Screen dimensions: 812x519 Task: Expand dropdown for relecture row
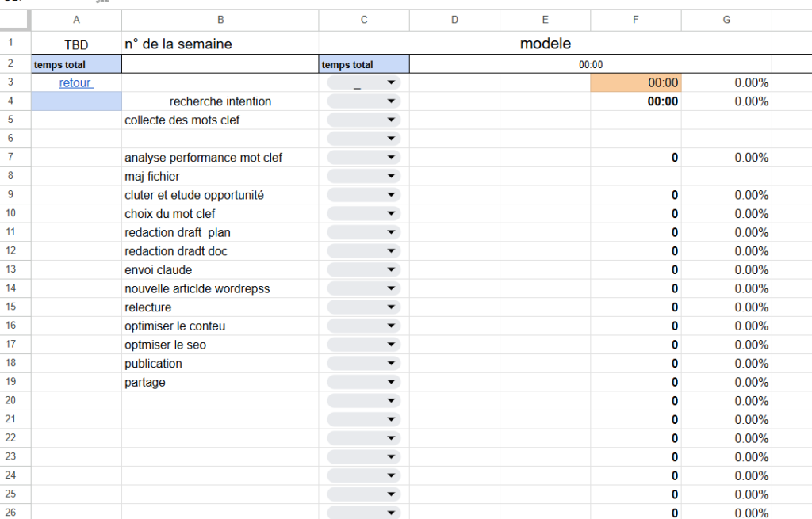click(363, 307)
